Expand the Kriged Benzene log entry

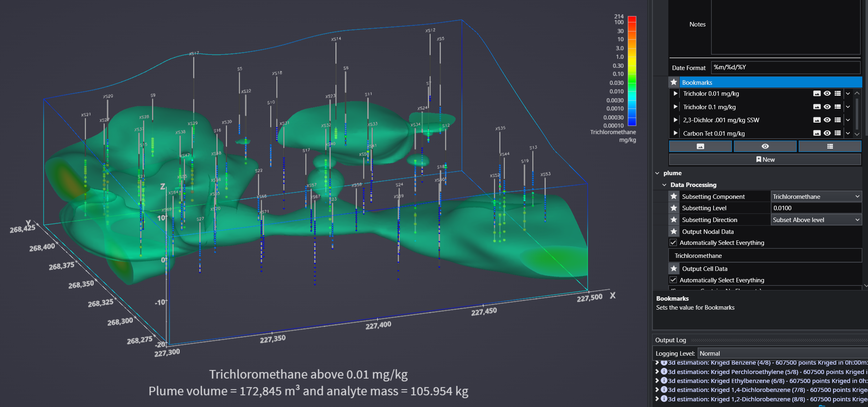coord(657,363)
